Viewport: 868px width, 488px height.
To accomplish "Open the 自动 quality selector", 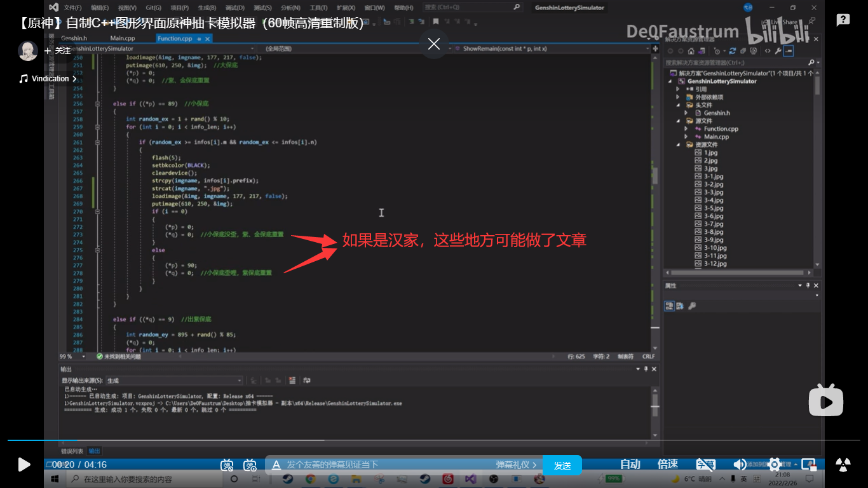I will tap(630, 464).
